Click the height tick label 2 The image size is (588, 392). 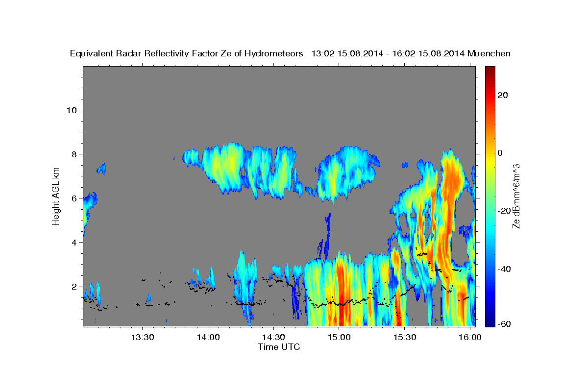[74, 287]
